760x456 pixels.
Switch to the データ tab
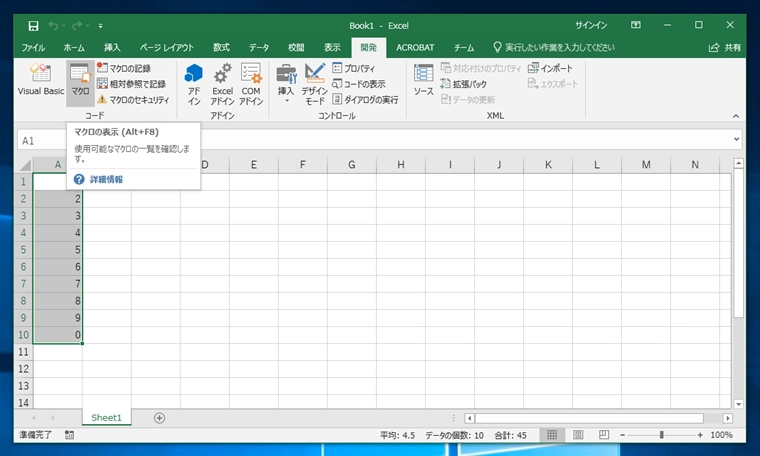259,47
